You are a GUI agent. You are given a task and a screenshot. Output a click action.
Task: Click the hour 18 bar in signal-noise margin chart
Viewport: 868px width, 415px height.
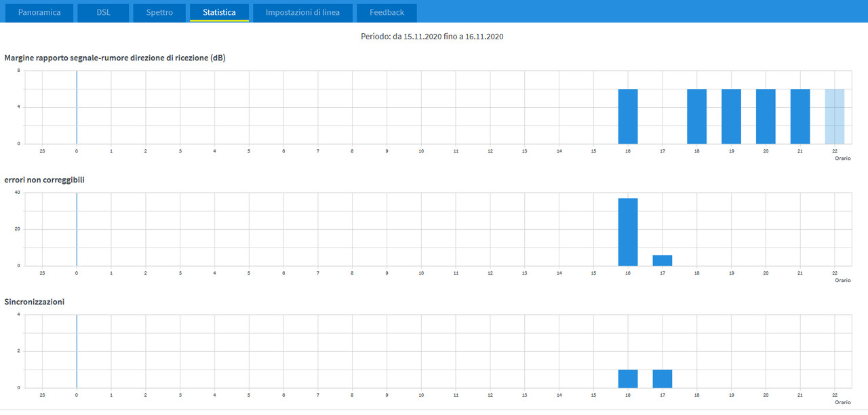tap(696, 117)
